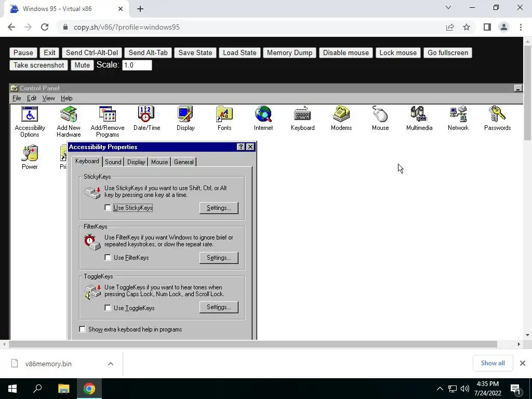Screen dimensions: 532x399
Task: Click the page vertical scrollbar thumb
Action: click(x=528, y=92)
